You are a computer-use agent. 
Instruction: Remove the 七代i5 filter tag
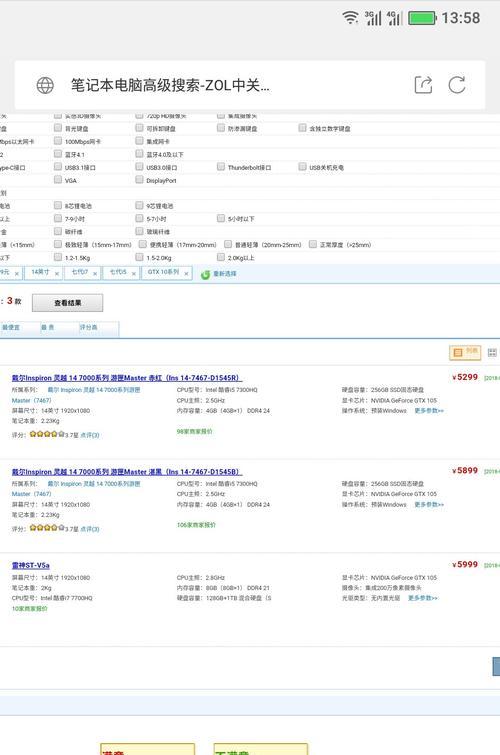point(133,273)
